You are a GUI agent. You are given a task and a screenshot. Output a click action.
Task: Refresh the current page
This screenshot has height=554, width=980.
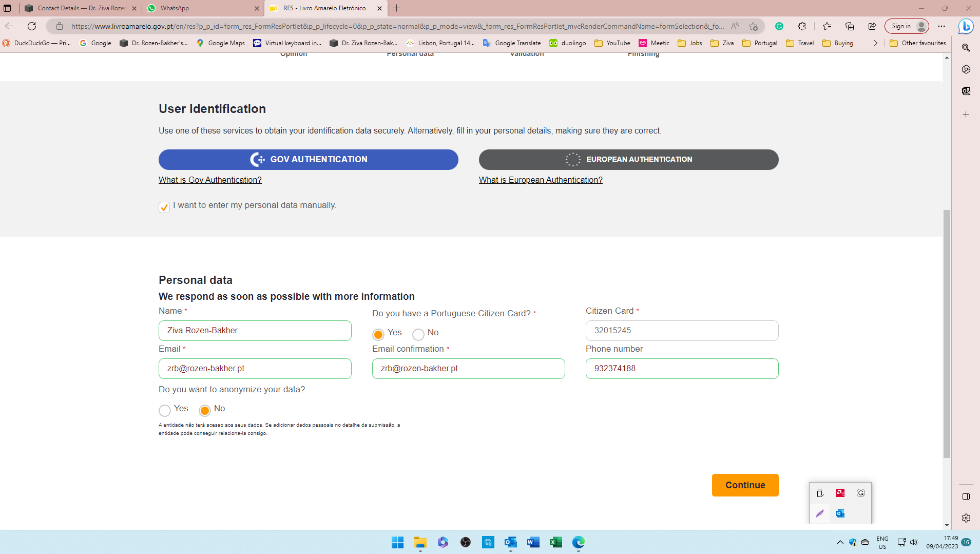32,26
